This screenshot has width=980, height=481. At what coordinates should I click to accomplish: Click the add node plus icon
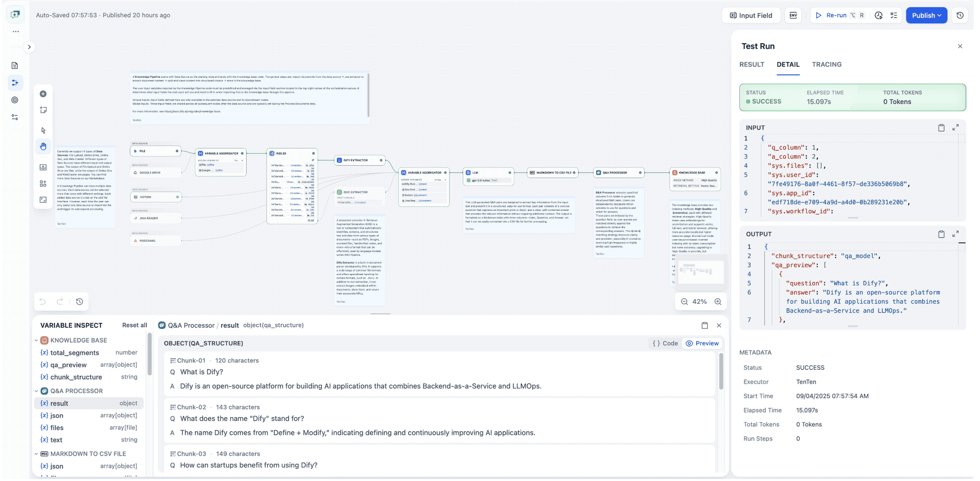pos(43,94)
